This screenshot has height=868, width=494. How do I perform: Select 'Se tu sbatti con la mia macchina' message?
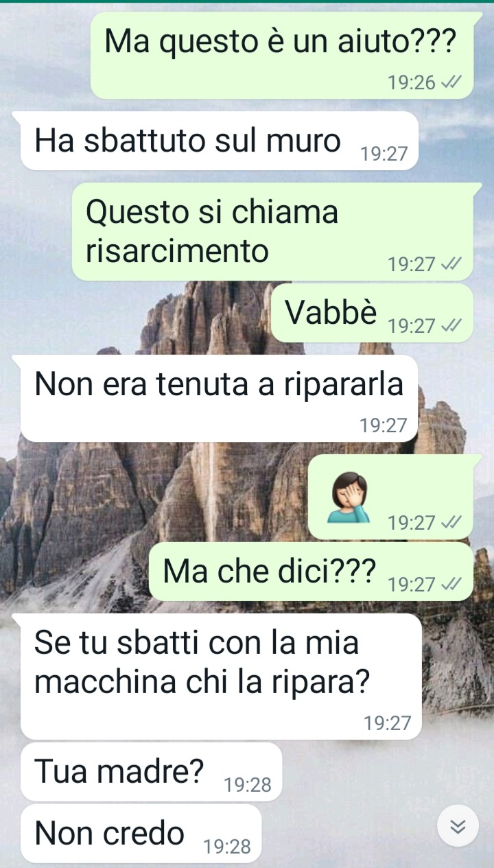click(221, 676)
